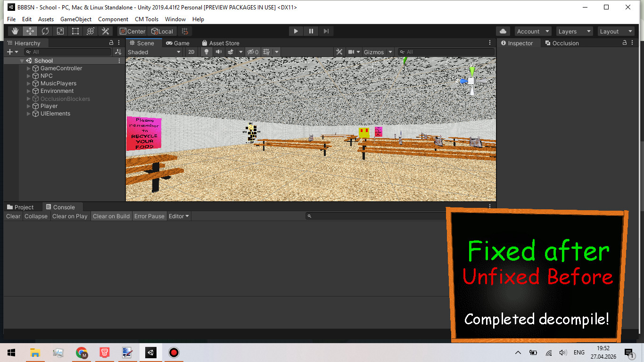Switch to the Project tab

[20, 207]
